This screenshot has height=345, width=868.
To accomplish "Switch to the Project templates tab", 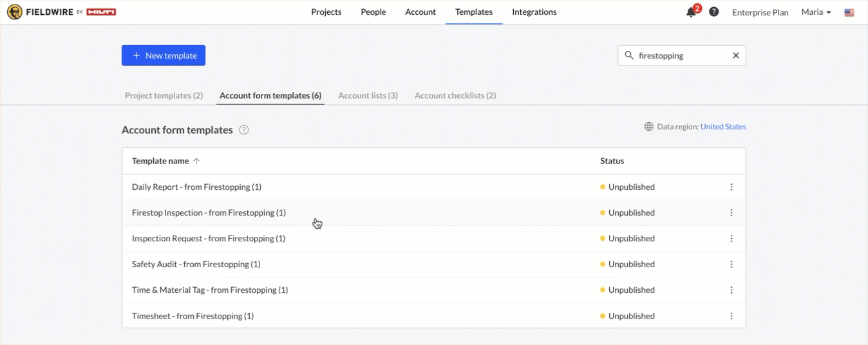I will click(x=164, y=95).
